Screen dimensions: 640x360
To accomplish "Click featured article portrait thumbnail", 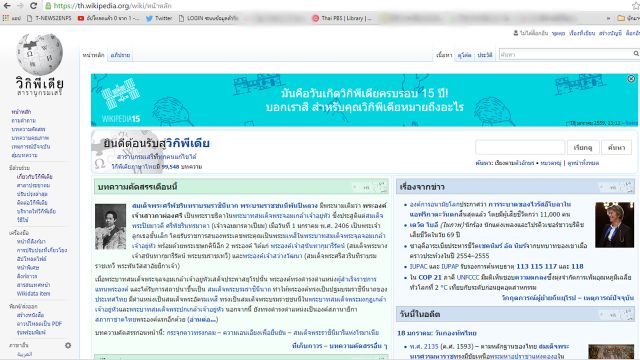I will pyautogui.click(x=111, y=227).
